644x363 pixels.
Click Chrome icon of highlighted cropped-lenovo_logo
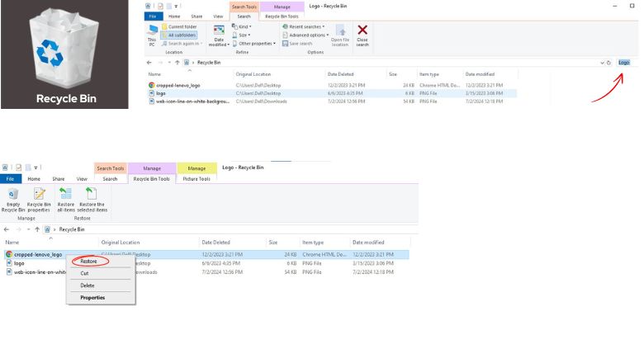[x=9, y=254]
